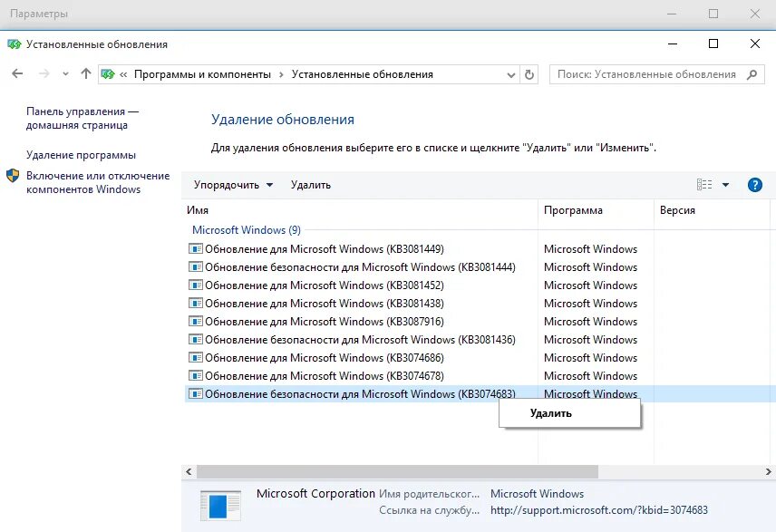Image resolution: width=776 pixels, height=532 pixels.
Task: Choose Удалить in the context menu
Action: (569, 413)
